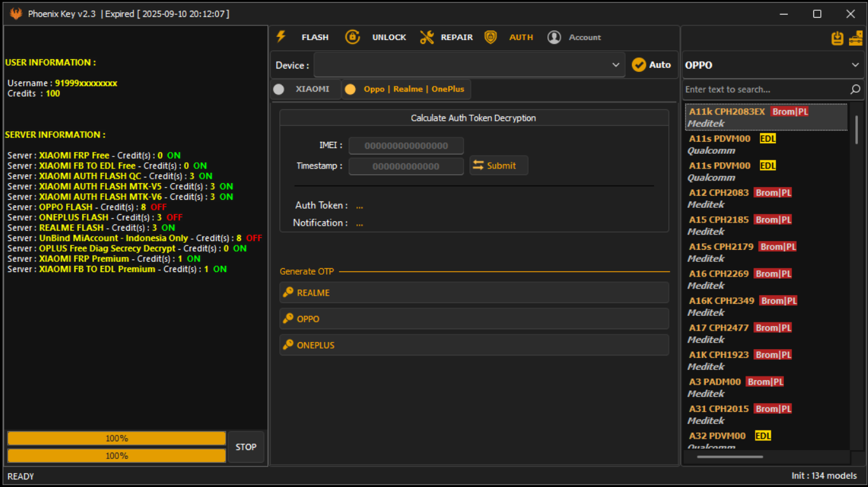Screen dimensions: 868x487
Task: Select the first A11s PDVM00 entry
Action: coord(766,144)
